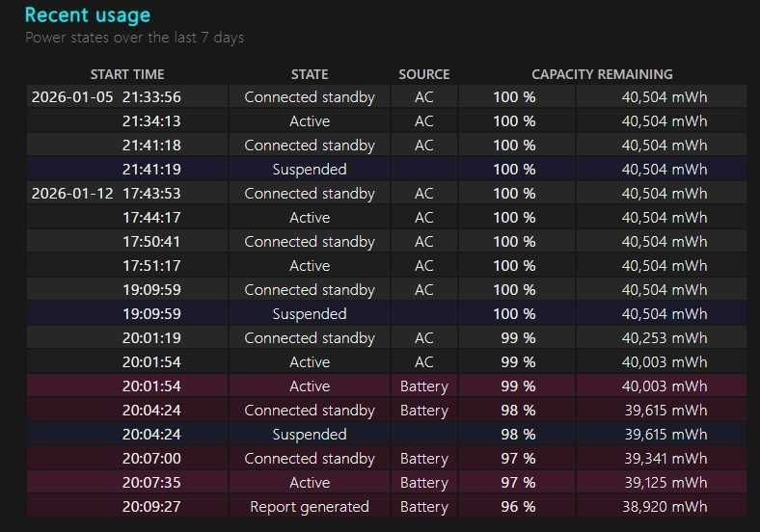Click the 39,341 mWh capacity value

(664, 459)
